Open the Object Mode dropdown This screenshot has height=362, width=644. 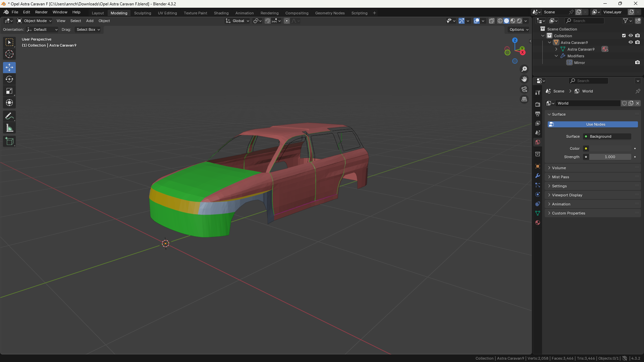[x=35, y=21]
